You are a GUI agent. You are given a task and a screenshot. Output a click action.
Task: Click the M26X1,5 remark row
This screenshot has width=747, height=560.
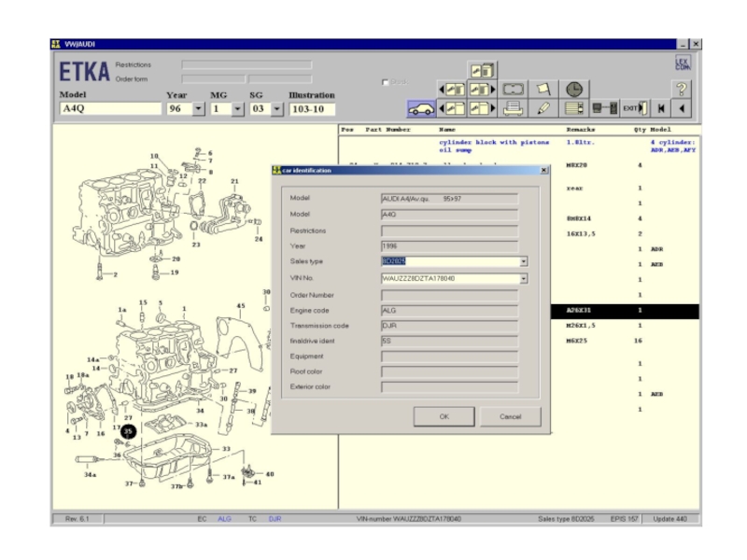(x=581, y=326)
